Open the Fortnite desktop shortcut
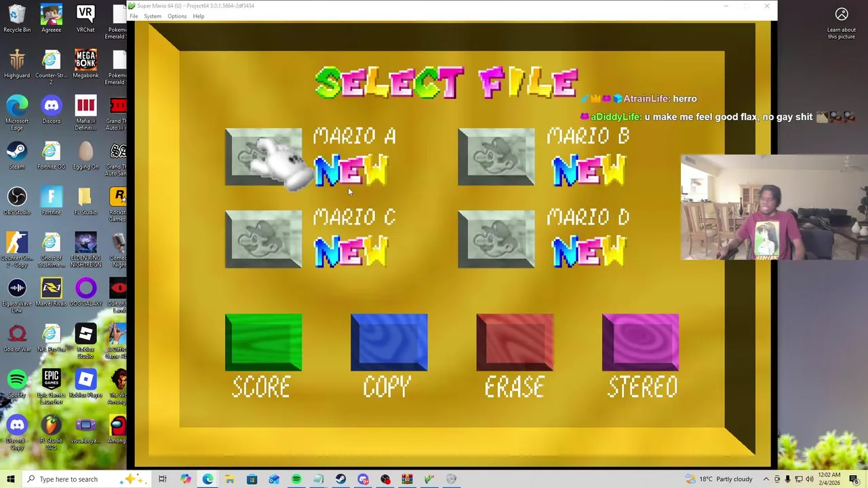Image resolution: width=868 pixels, height=488 pixels. click(51, 201)
